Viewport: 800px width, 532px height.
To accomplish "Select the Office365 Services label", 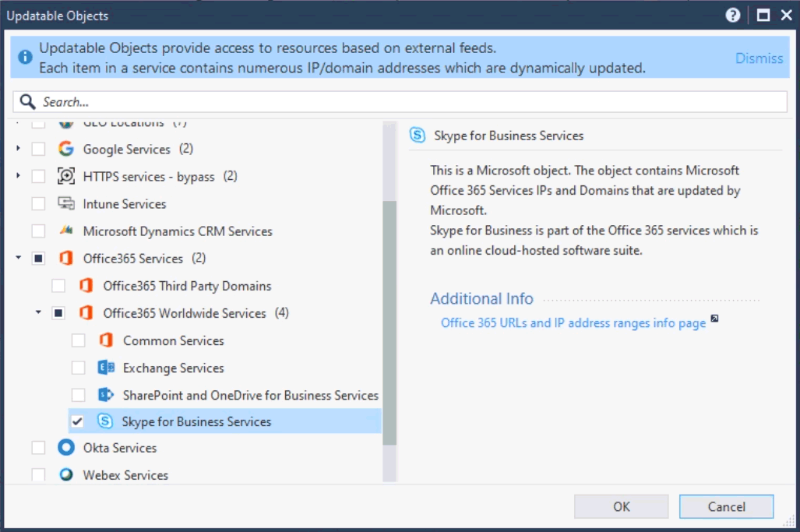I will coord(132,259).
